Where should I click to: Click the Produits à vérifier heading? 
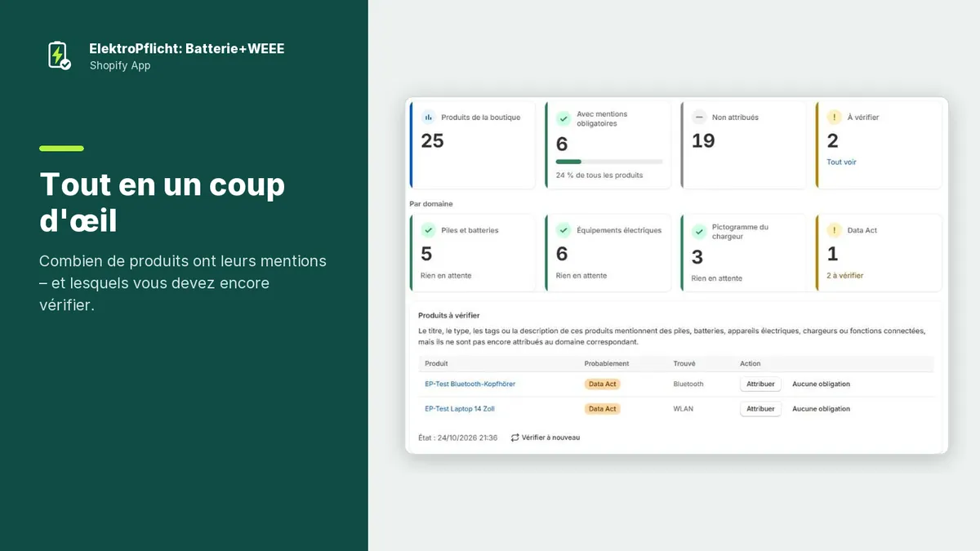click(448, 315)
